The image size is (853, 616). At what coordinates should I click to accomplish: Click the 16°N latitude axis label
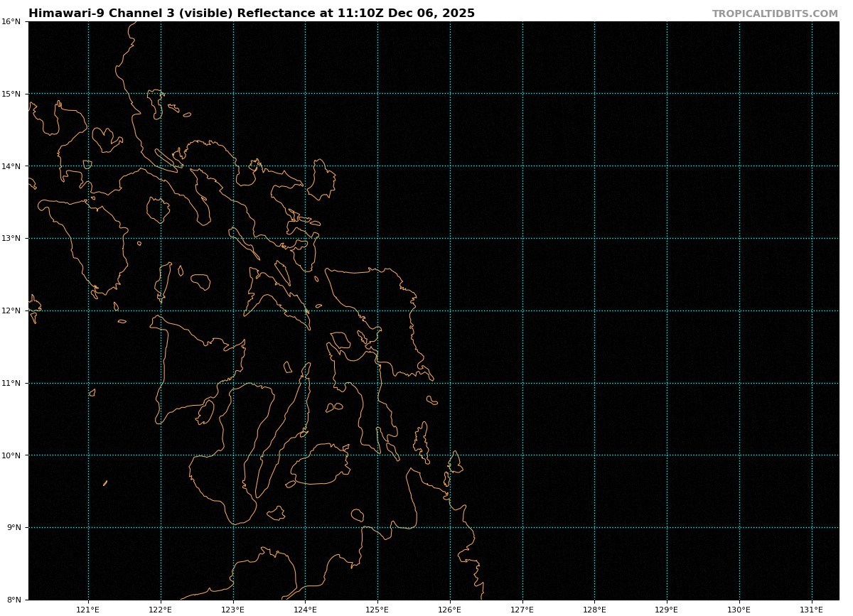[x=11, y=22]
